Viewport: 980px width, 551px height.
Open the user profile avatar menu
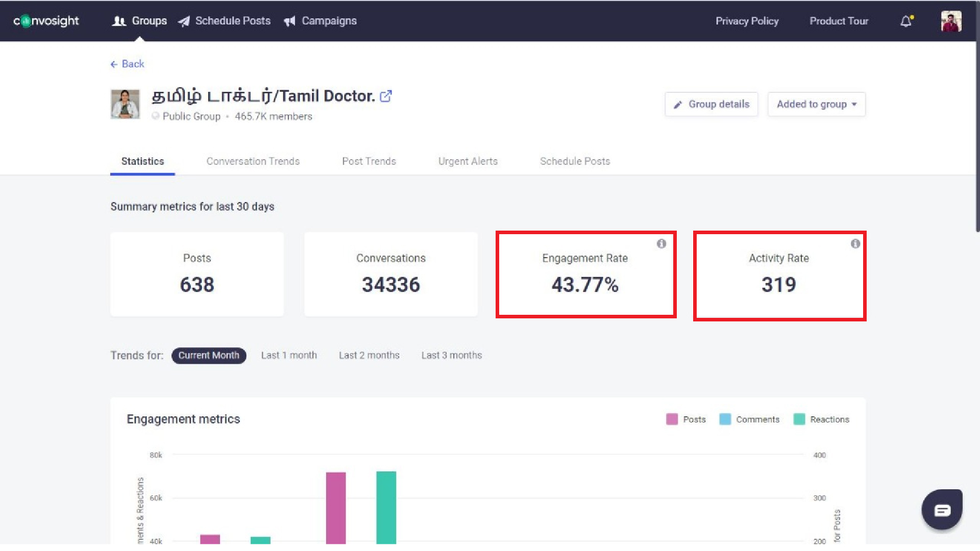click(x=951, y=21)
